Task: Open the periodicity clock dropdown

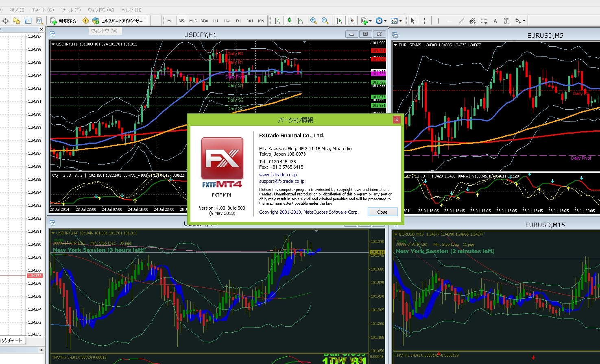Action: [x=381, y=21]
